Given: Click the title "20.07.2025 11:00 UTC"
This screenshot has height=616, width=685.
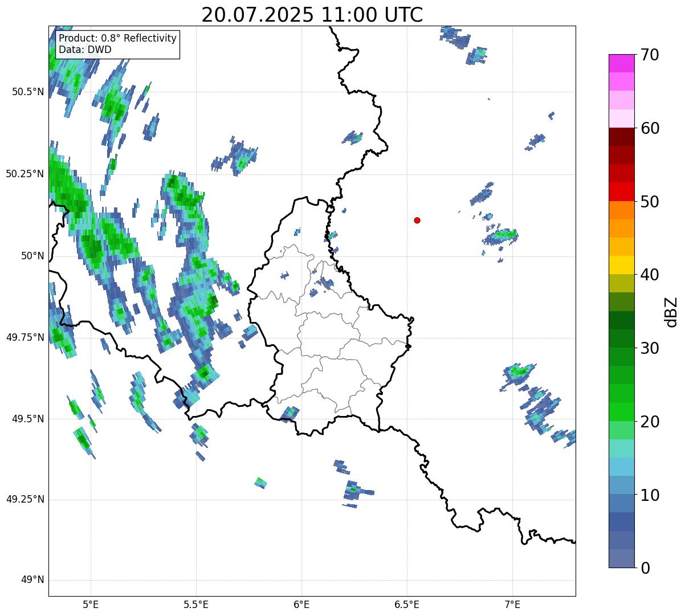Looking at the screenshot, I should 312,15.
